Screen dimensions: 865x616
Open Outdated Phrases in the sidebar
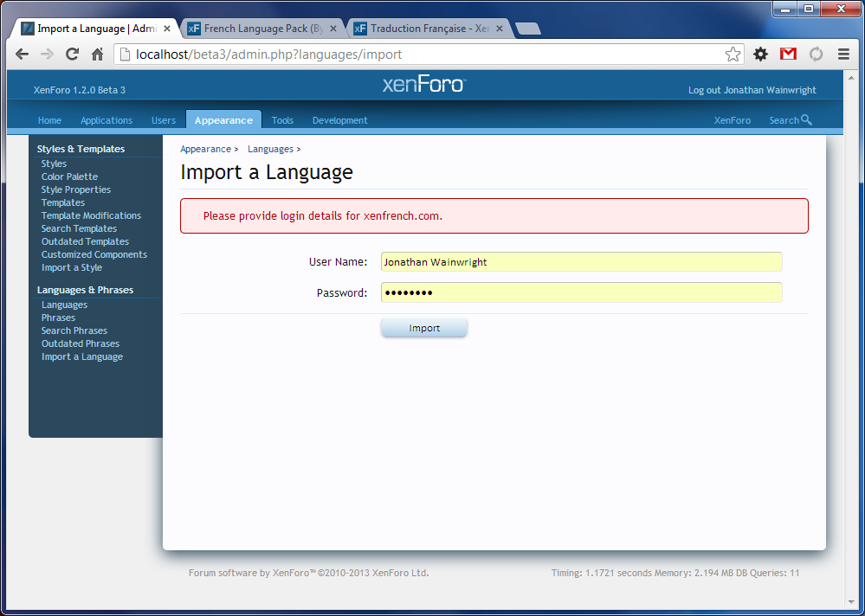pyautogui.click(x=81, y=343)
